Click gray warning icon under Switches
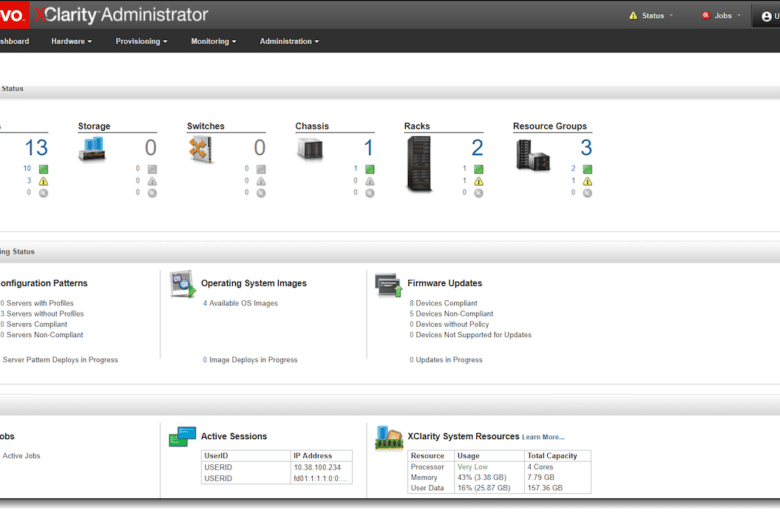This screenshot has height=516, width=780. click(261, 181)
